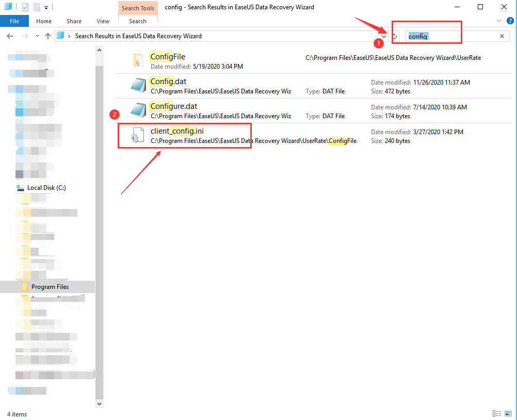
Task: Refresh the search results
Action: (394, 36)
